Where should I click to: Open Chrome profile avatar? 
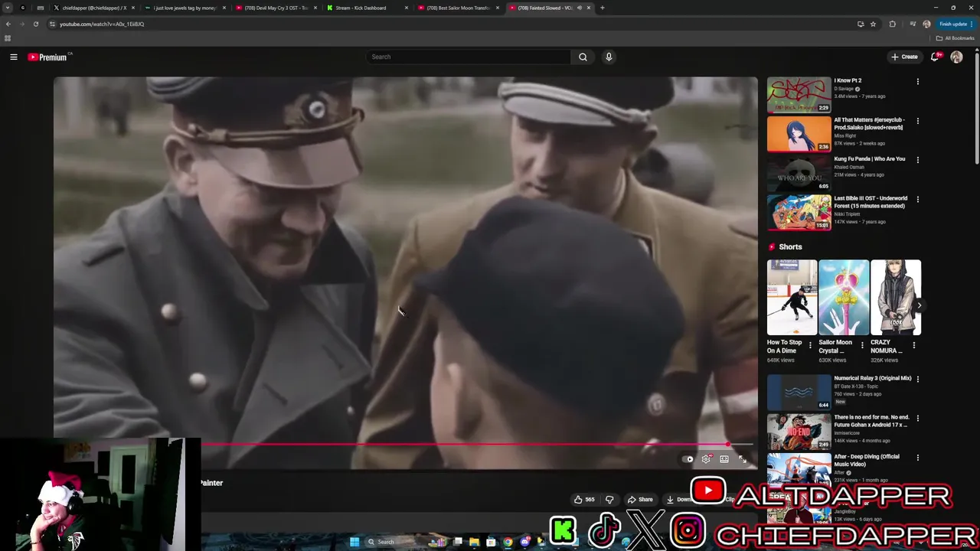[x=926, y=24]
